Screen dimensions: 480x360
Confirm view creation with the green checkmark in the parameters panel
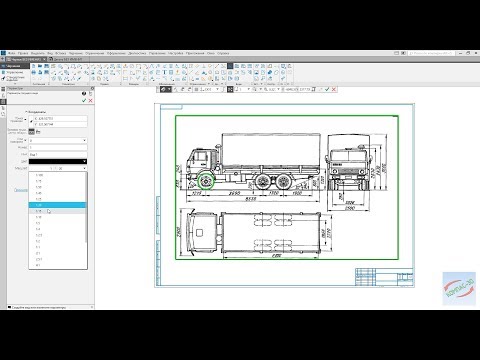click(x=84, y=100)
